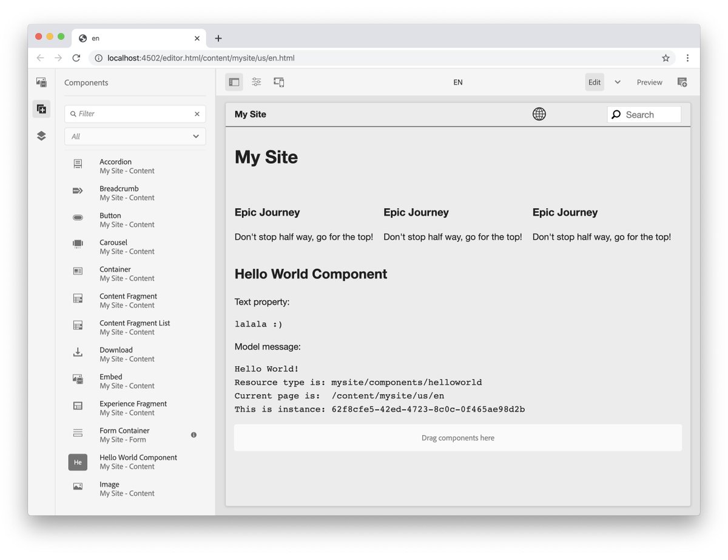The height and width of the screenshot is (560, 728).
Task: Expand the mode selector chevron next to Edit
Action: click(618, 82)
